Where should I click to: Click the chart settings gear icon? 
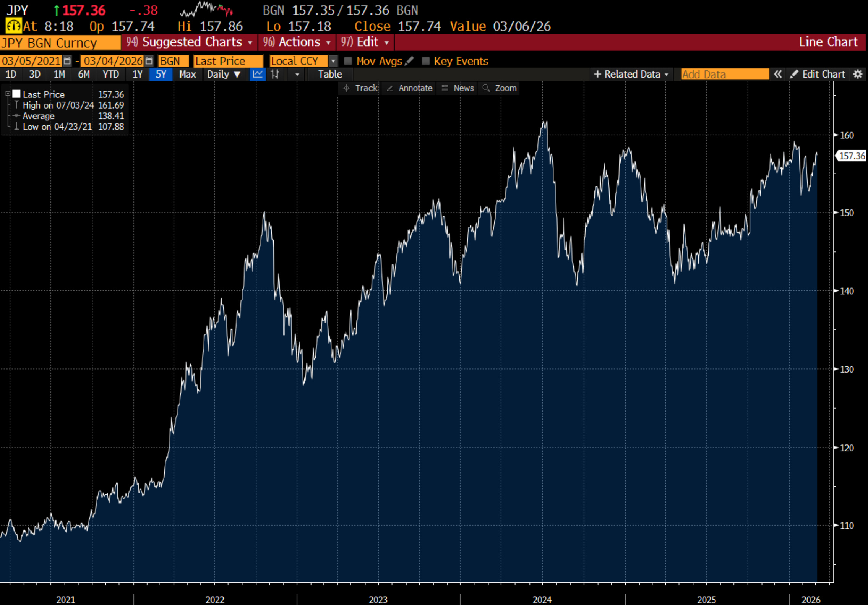[x=858, y=74]
